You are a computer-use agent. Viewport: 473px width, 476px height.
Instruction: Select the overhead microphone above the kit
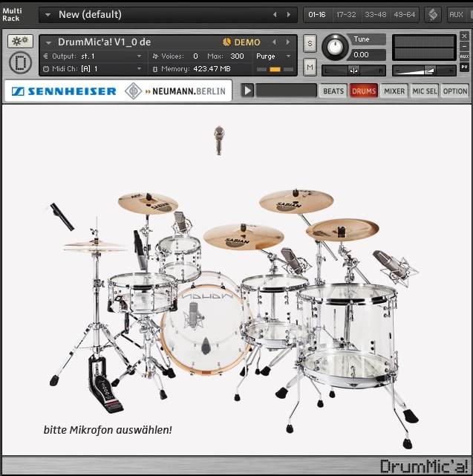(x=219, y=140)
